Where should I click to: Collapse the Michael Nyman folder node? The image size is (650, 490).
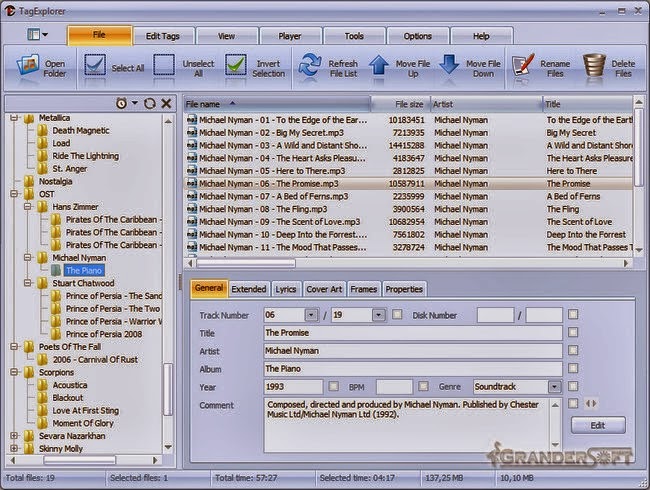28,258
